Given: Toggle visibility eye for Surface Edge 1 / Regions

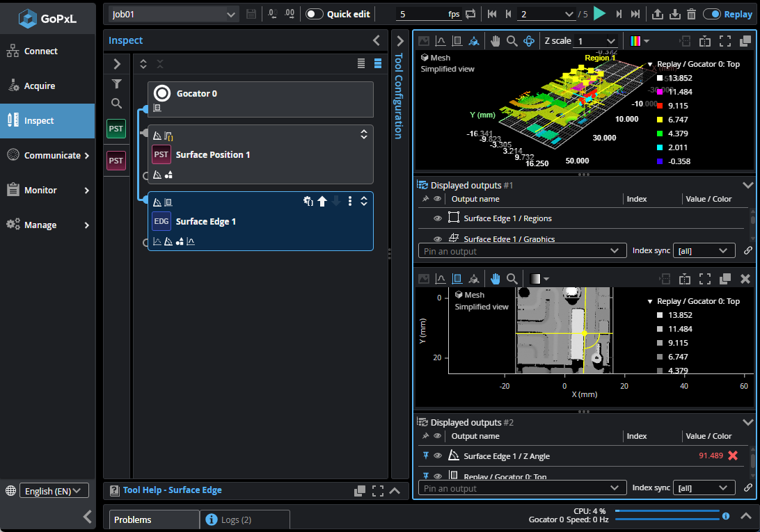Looking at the screenshot, I should pyautogui.click(x=438, y=218).
